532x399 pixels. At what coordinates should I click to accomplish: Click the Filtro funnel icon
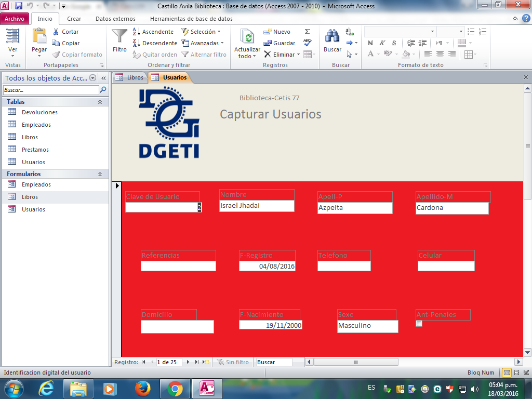pos(119,36)
